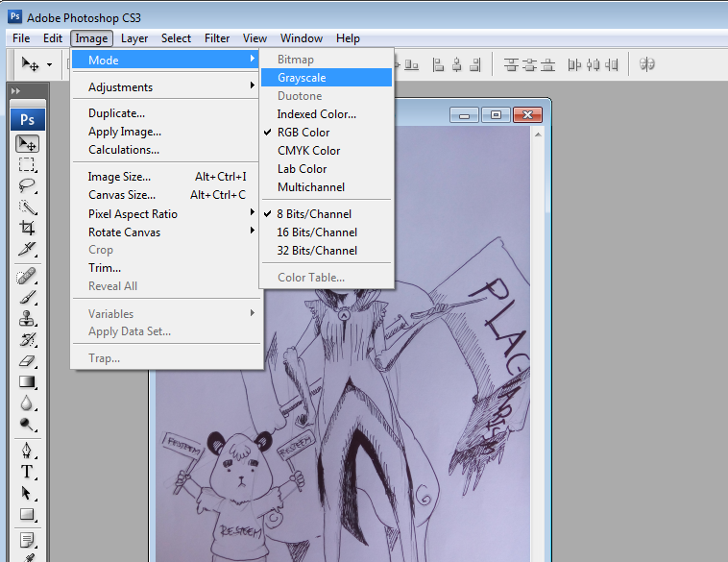Screen dimensions: 728x562
Task: Select 8 Bits/Channel depth
Action: (327, 214)
